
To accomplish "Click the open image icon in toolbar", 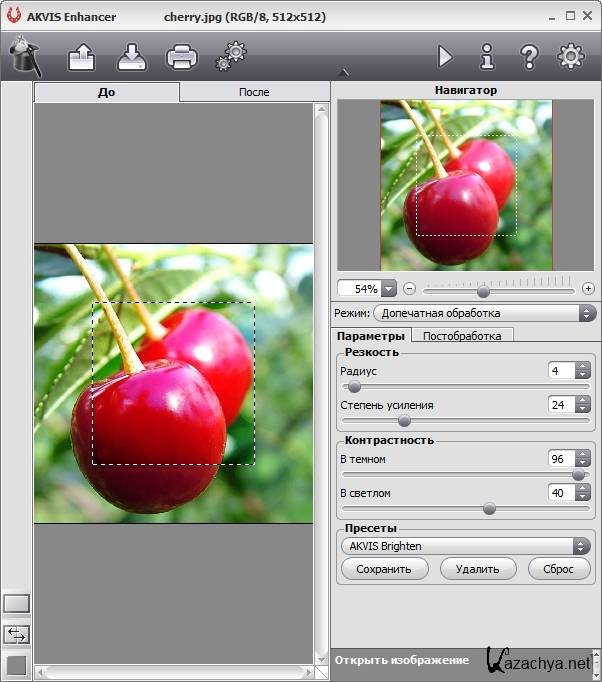I will point(81,57).
